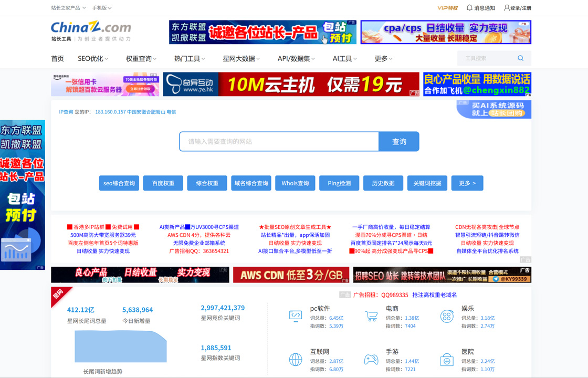Select the Ping检测 tab button
588x378 pixels.
pos(339,183)
